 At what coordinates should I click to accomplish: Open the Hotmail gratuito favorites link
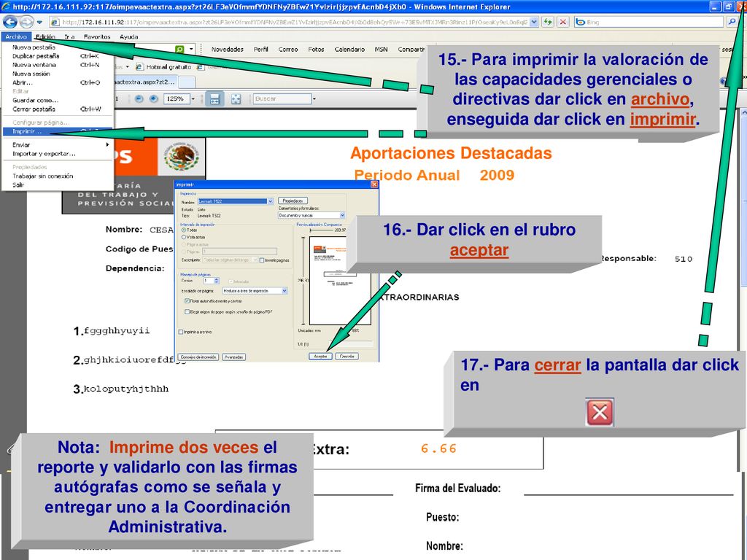(163, 67)
